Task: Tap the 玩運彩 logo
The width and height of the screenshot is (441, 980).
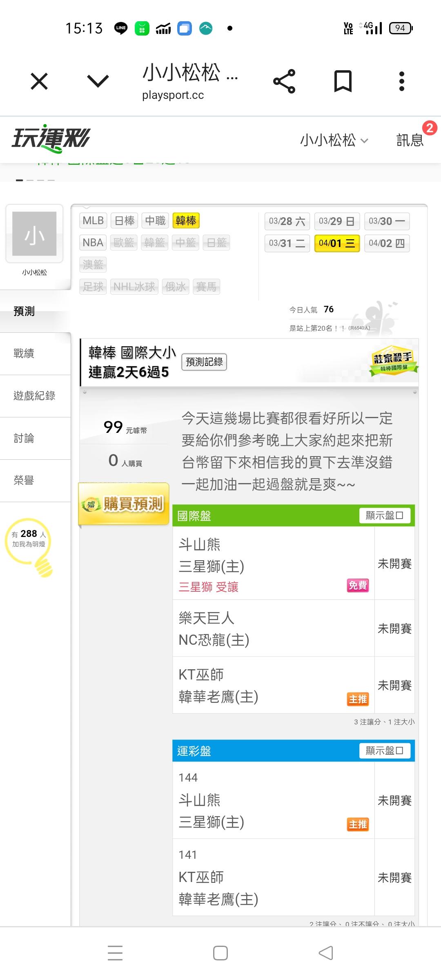Action: tap(51, 139)
